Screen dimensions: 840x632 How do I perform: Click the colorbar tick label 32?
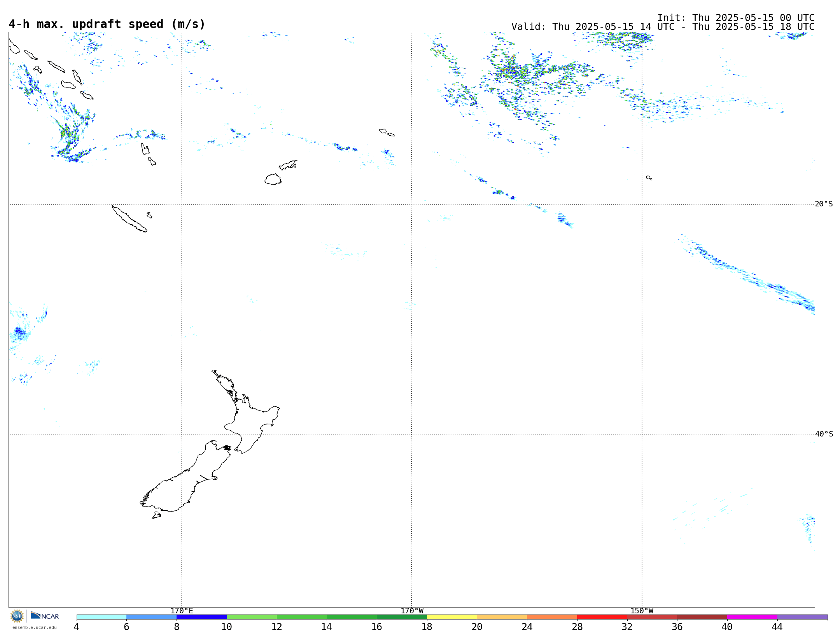(627, 627)
